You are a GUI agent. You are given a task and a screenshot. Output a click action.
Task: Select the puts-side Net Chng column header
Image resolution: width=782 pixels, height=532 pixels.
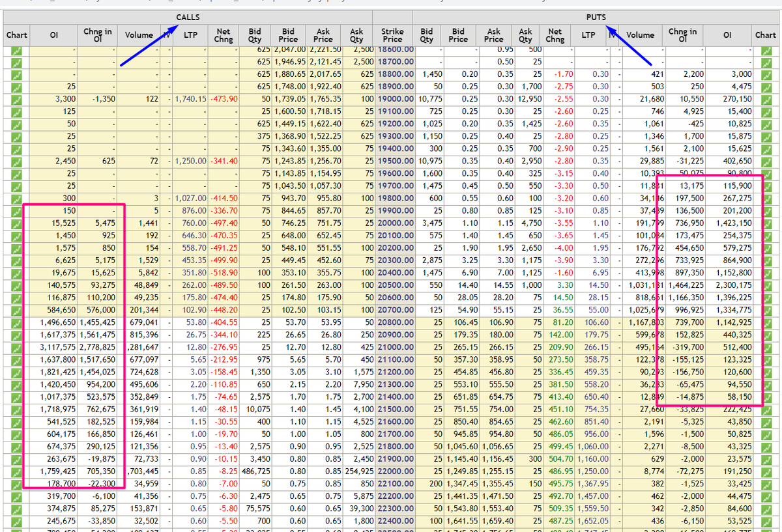tap(555, 35)
